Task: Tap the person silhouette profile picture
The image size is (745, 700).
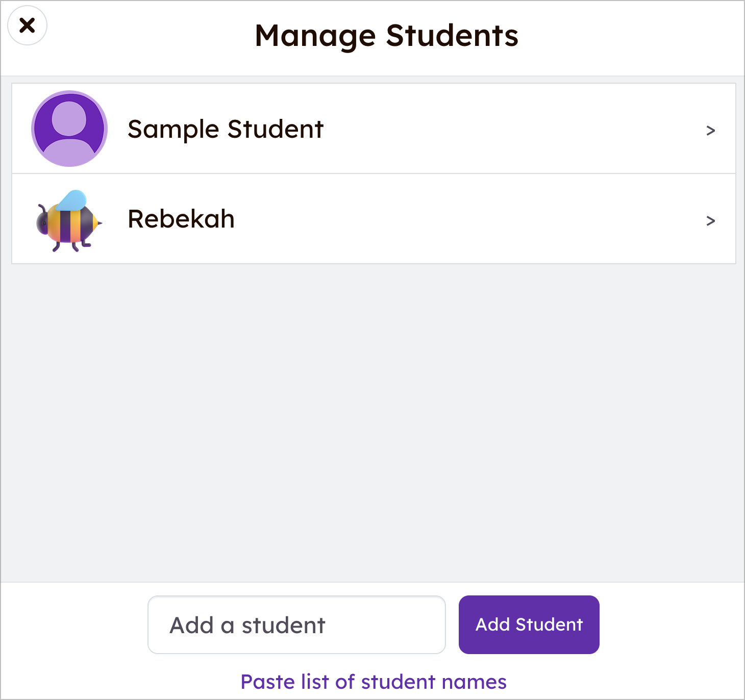Action: pos(69,129)
